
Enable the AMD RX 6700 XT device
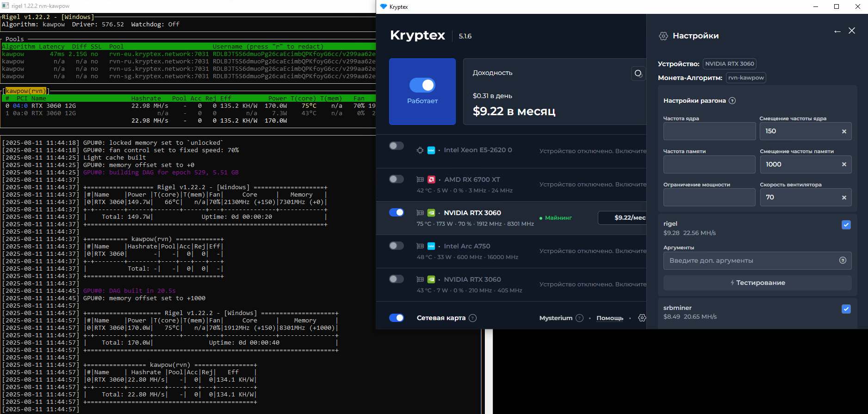(x=397, y=179)
